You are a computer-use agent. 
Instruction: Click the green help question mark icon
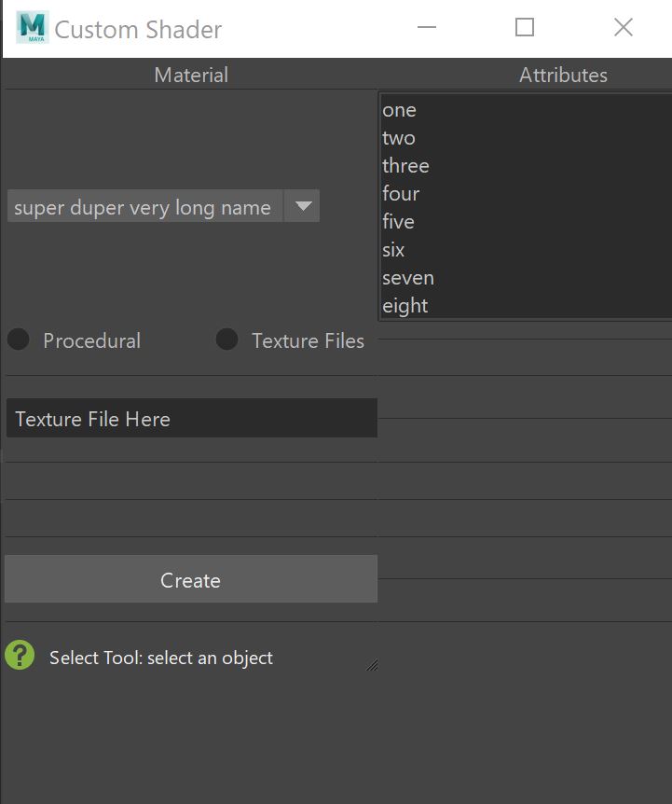pyautogui.click(x=20, y=655)
